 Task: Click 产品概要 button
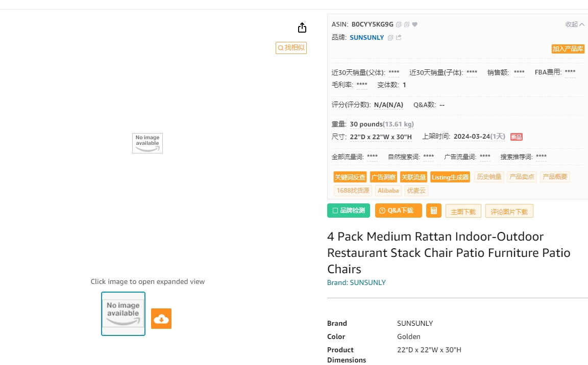[x=555, y=177]
